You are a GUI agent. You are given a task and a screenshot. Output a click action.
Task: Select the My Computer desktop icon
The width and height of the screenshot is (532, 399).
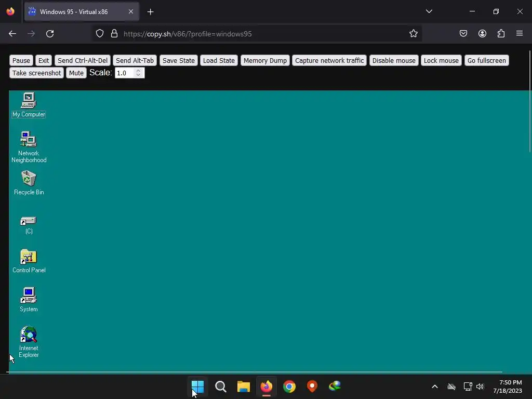[29, 104]
